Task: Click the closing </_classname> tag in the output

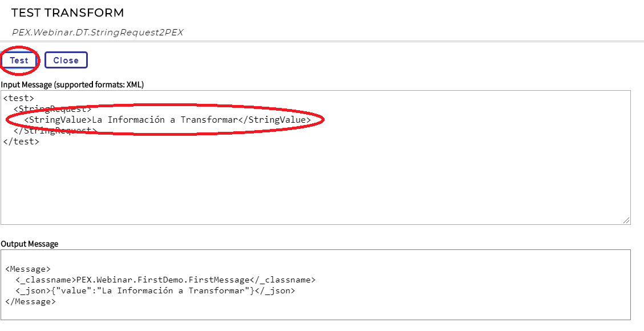Action: [283, 280]
